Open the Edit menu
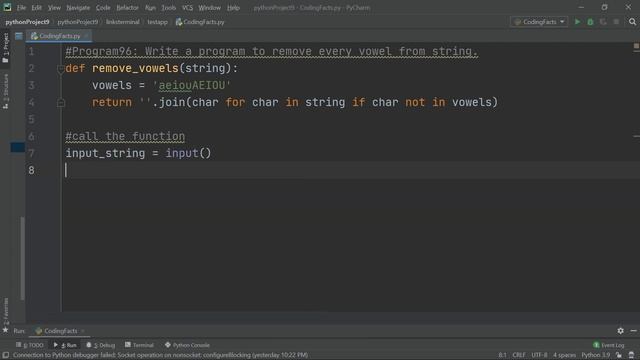 (37, 8)
